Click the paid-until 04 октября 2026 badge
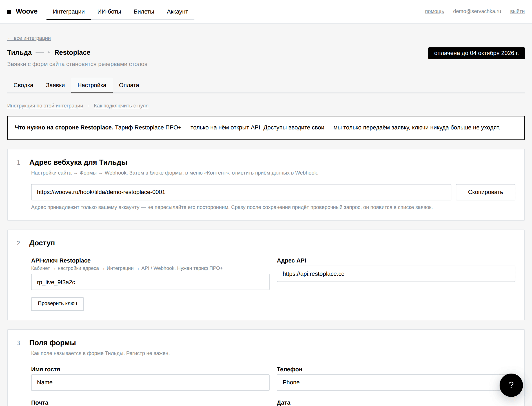 point(476,53)
